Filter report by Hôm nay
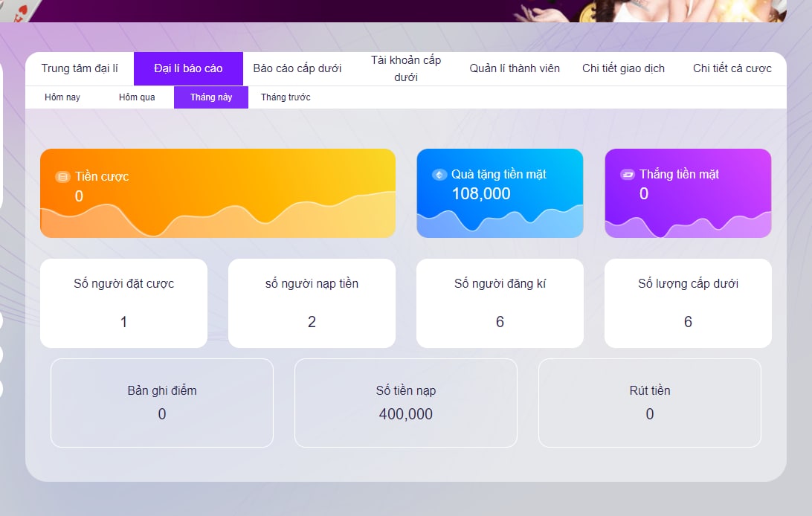Screen dimensions: 812x516 pos(62,97)
